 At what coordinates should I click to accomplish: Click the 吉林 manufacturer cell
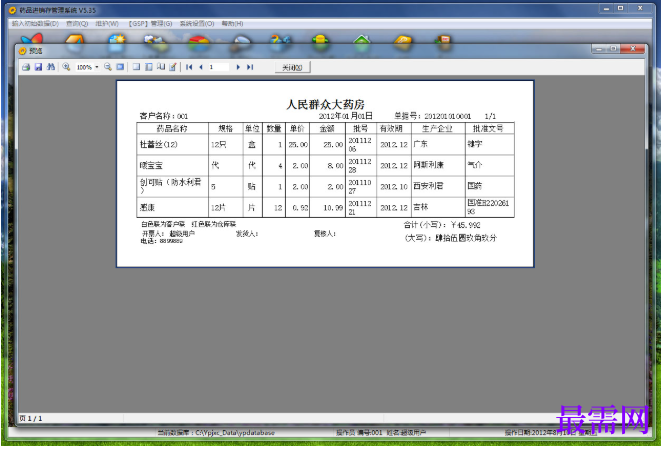[438, 207]
